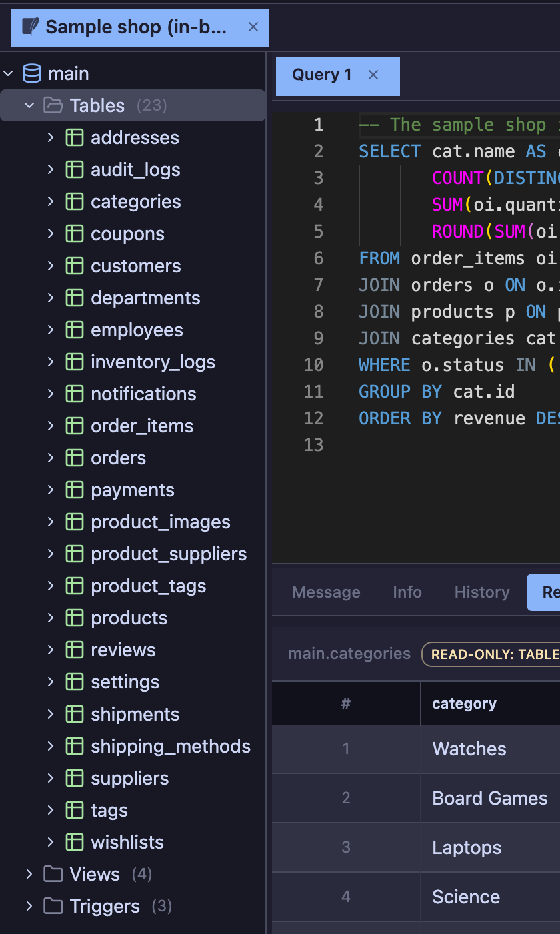The width and height of the screenshot is (560, 934).
Task: Click the category column header
Action: pyautogui.click(x=490, y=703)
